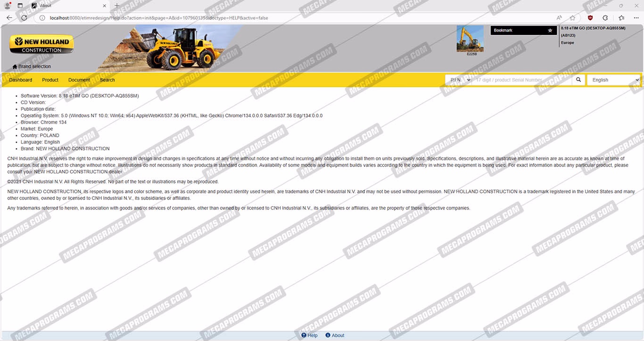Click the Market: Europe line

[x=37, y=129]
